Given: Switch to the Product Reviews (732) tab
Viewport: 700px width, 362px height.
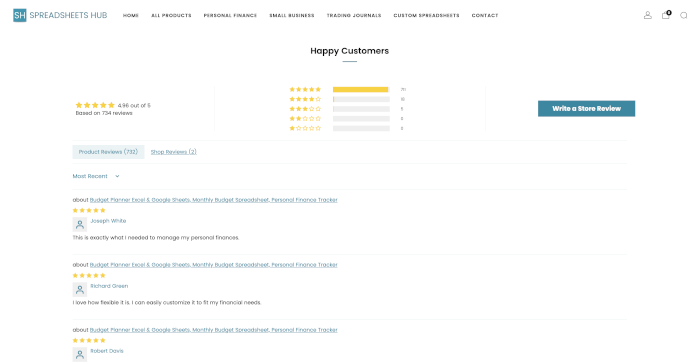Looking at the screenshot, I should coord(108,152).
